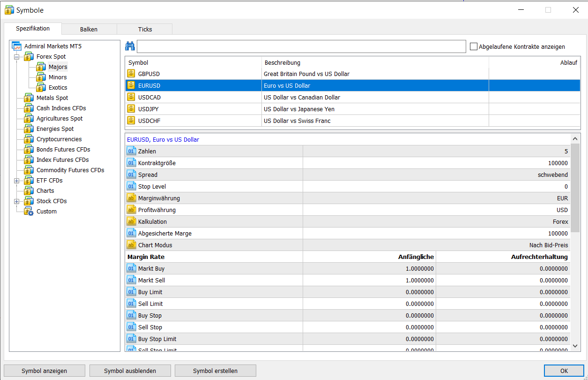Click the Chart Modus property icon

pyautogui.click(x=131, y=245)
